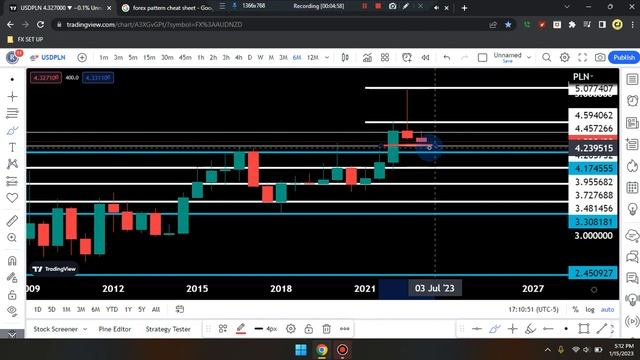Click the Publish button
The width and height of the screenshot is (640, 360).
(x=624, y=58)
